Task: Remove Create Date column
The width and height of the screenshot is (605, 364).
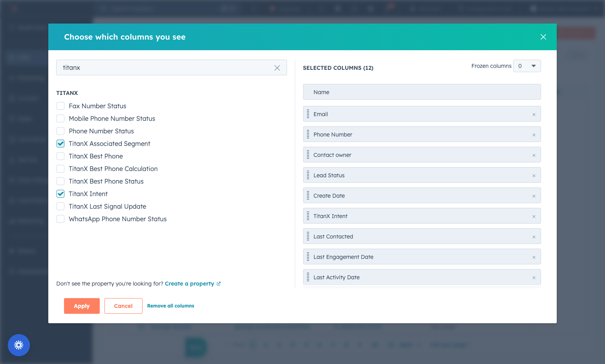Action: pos(534,196)
